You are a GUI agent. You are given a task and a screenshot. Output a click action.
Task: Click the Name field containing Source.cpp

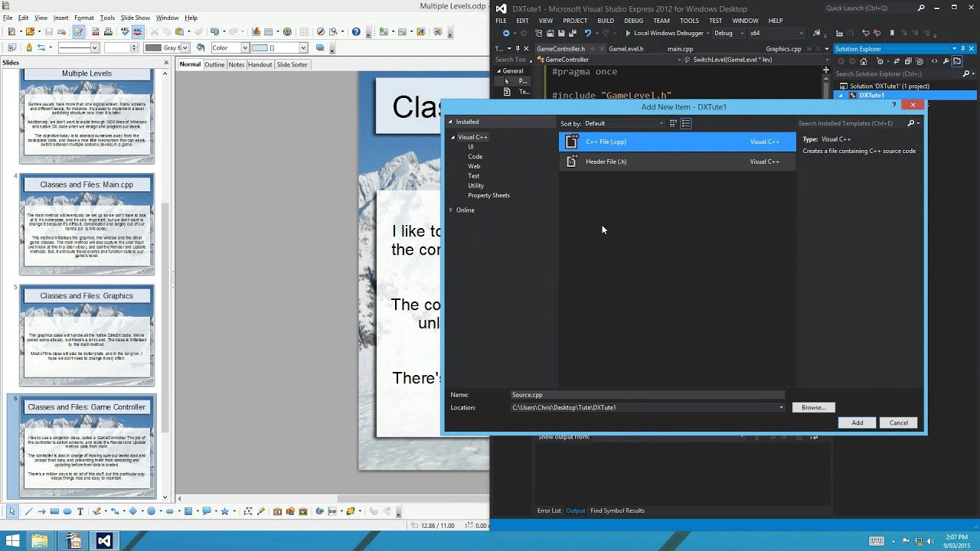coord(648,395)
